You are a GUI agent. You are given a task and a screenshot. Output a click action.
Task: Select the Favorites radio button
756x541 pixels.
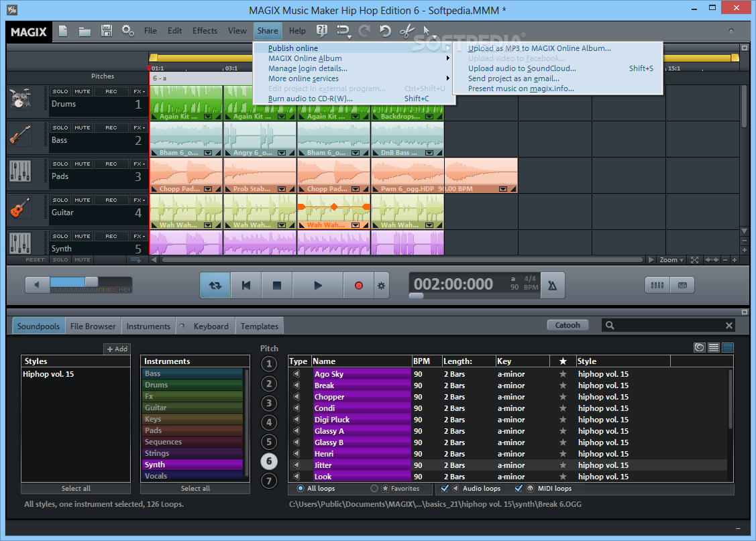[x=374, y=489]
